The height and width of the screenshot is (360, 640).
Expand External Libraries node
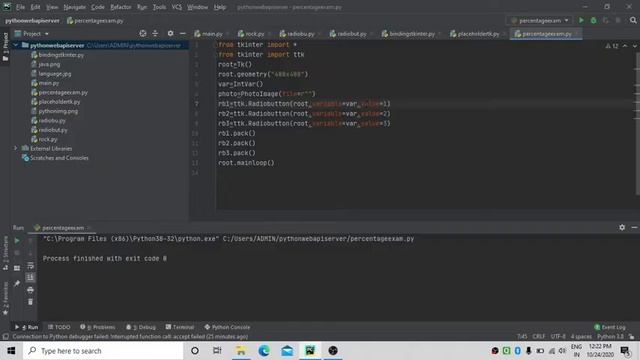click(x=16, y=148)
